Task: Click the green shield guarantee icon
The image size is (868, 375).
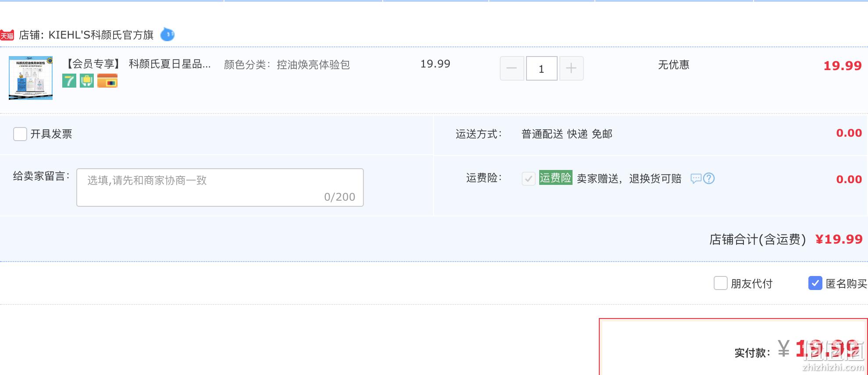Action: pyautogui.click(x=87, y=81)
